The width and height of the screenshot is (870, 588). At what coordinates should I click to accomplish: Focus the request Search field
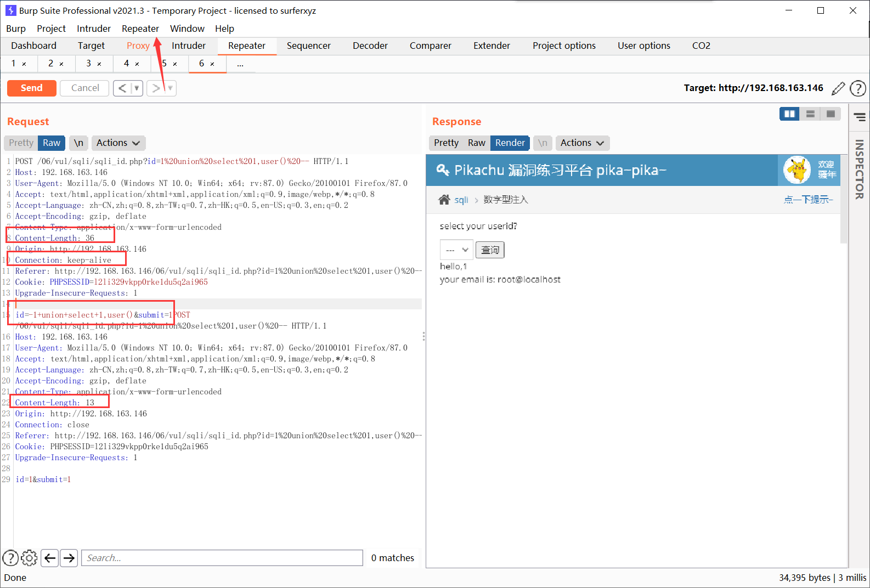(222, 558)
